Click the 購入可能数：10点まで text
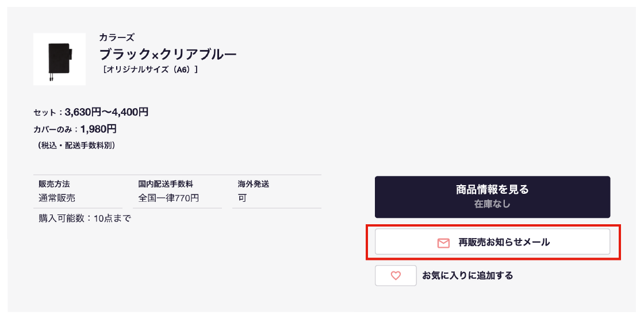 [x=85, y=218]
